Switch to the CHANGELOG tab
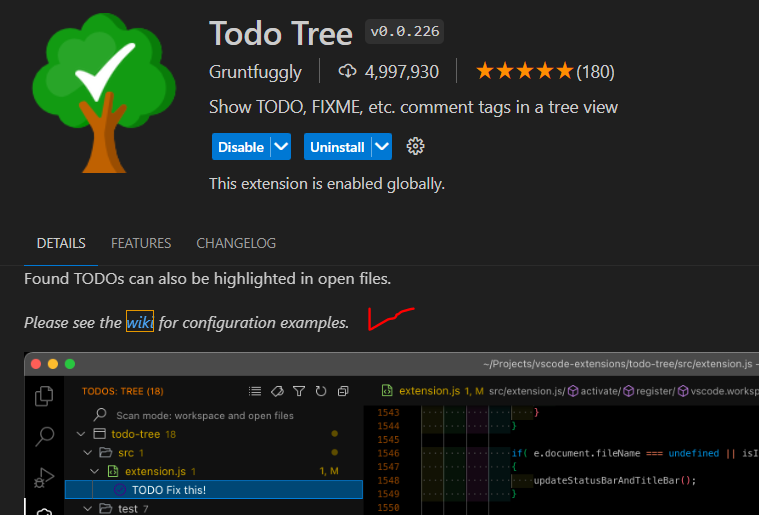This screenshot has height=515, width=759. pos(236,243)
